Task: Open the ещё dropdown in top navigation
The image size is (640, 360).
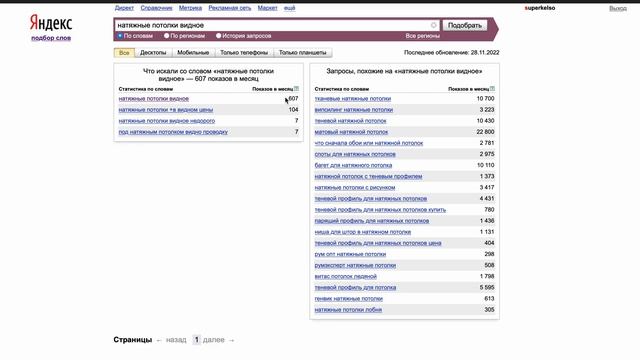Action: tap(289, 8)
